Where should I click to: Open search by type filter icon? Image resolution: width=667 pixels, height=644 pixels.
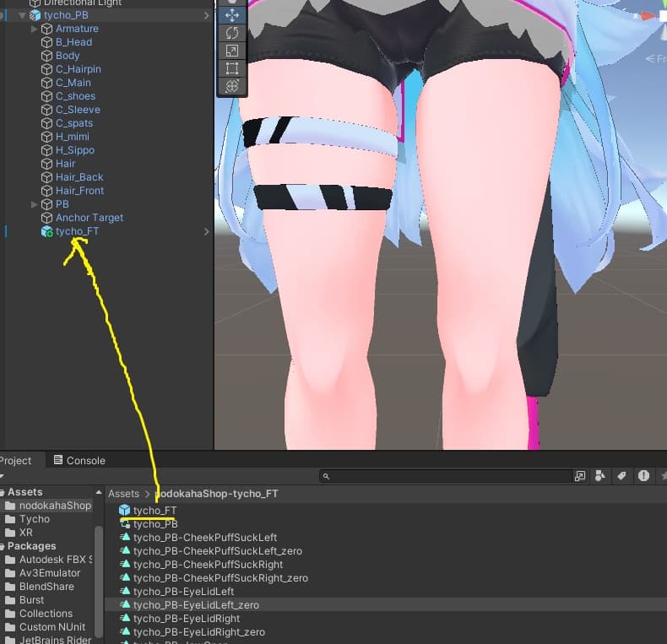[600, 476]
